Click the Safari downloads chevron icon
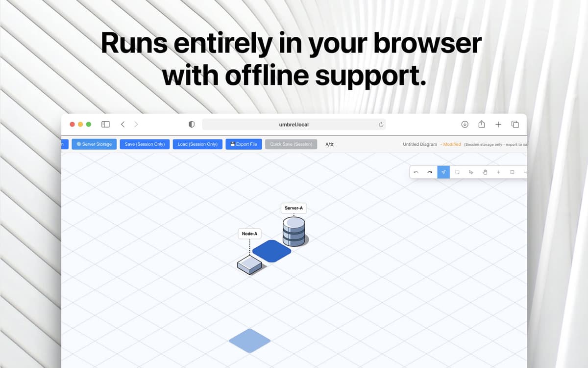The height and width of the screenshot is (368, 588). pyautogui.click(x=465, y=124)
